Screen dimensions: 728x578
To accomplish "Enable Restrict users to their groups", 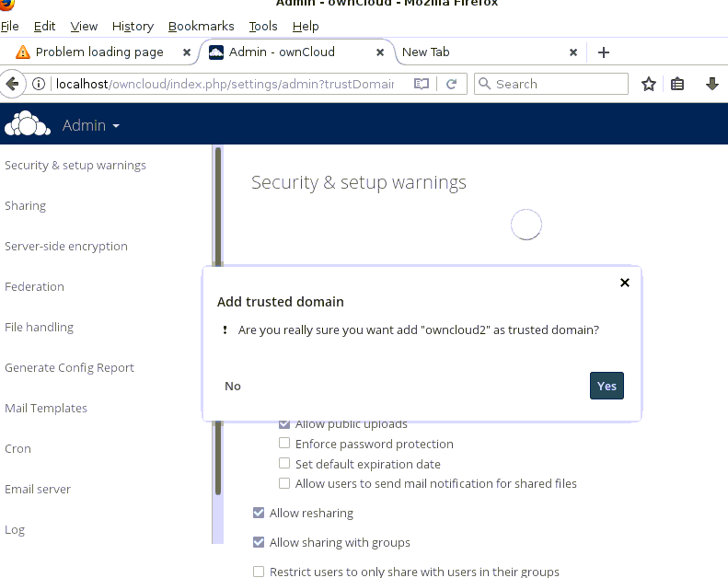I will 259,571.
